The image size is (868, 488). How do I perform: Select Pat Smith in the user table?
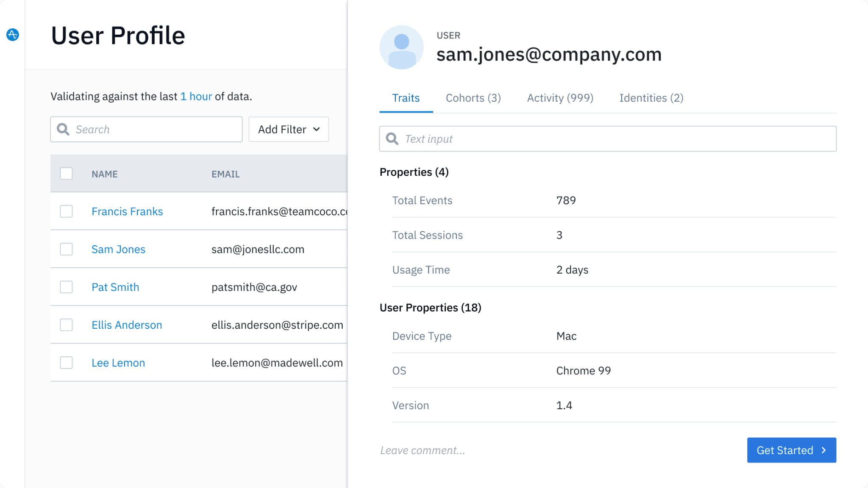coord(115,287)
